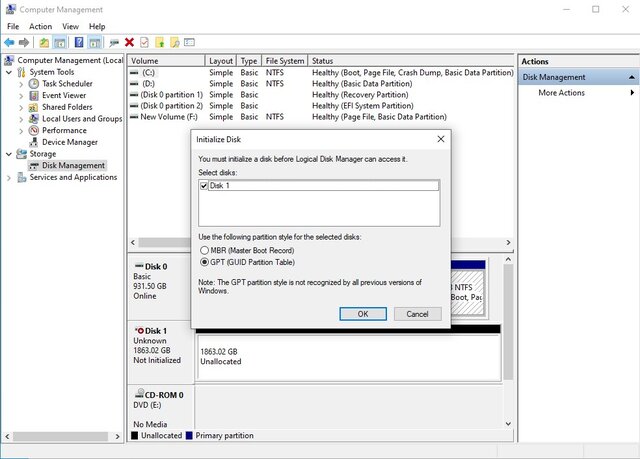
Task: Open the View menu
Action: point(70,26)
